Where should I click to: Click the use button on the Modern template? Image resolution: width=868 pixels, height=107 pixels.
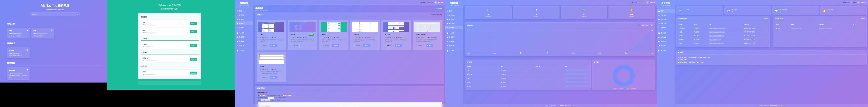[x=398, y=45]
